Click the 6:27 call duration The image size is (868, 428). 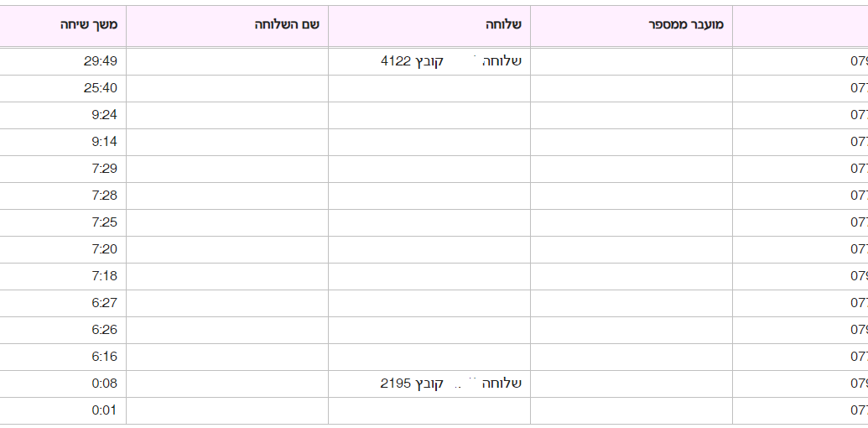[x=104, y=303]
